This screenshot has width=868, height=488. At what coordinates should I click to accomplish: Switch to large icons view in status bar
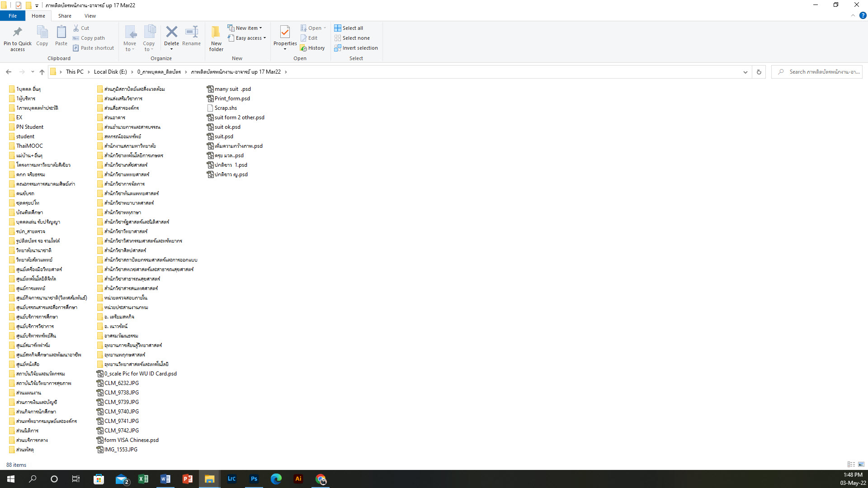pos(861,465)
